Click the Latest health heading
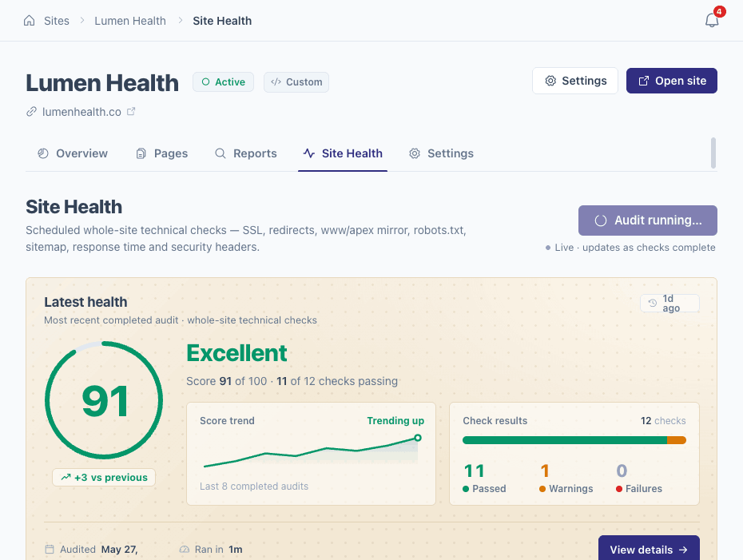Image resolution: width=743 pixels, height=560 pixels. tap(85, 302)
